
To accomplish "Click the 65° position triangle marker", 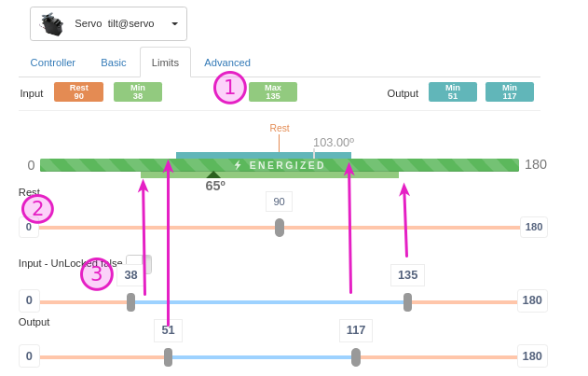I will pyautogui.click(x=213, y=174).
